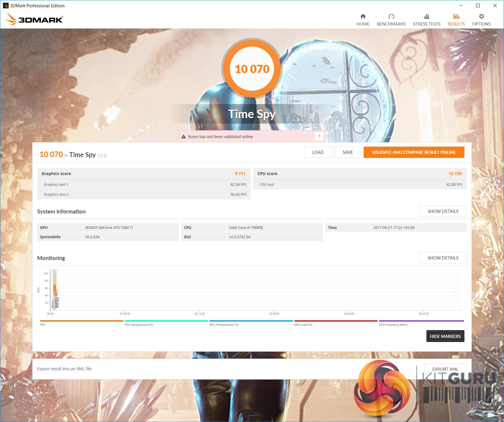Image resolution: width=504 pixels, height=422 pixels.
Task: Toggle the GPU Temperature blue legend bar
Action: [251, 321]
